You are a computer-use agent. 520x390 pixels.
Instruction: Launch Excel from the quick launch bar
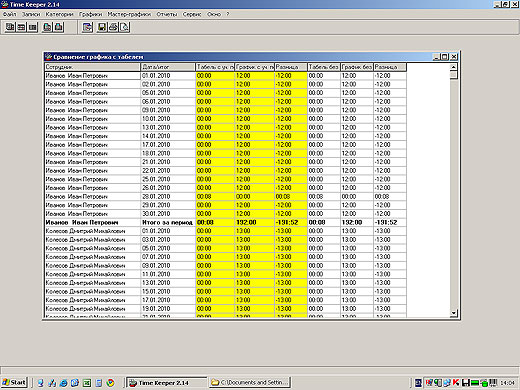pos(87,383)
